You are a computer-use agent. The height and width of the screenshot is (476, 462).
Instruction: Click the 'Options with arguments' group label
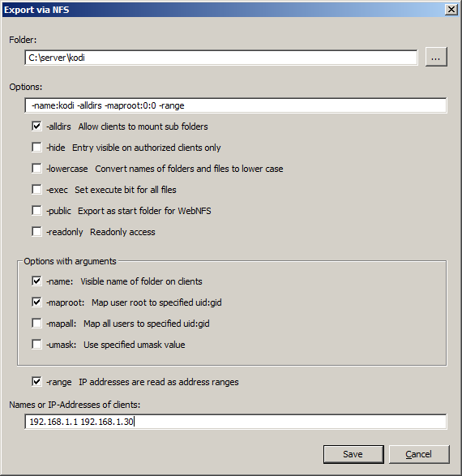[70, 261]
